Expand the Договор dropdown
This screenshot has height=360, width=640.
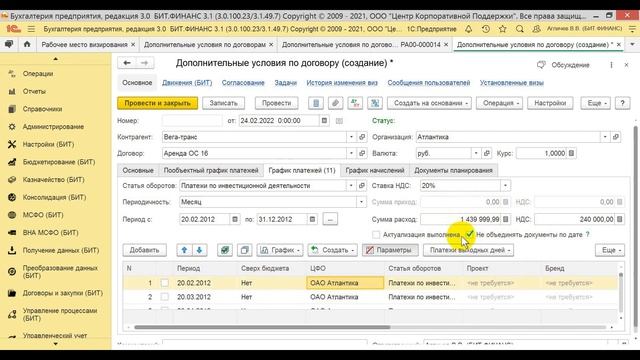[x=351, y=153]
